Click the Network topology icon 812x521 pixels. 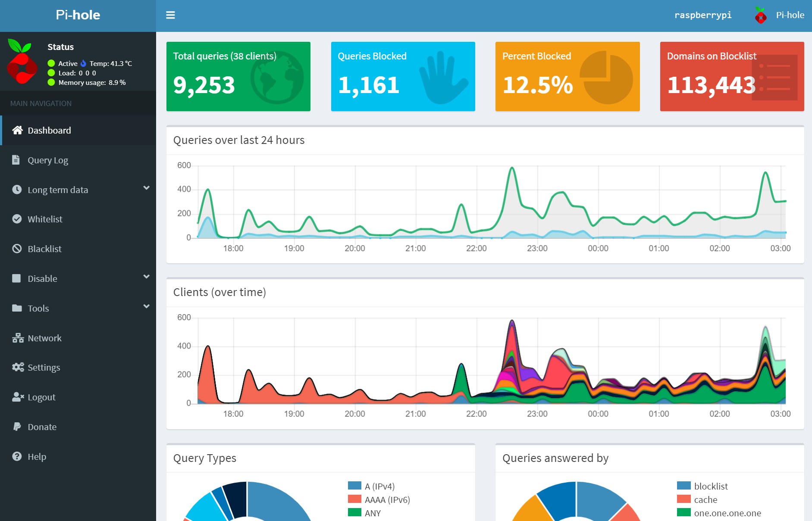tap(18, 338)
